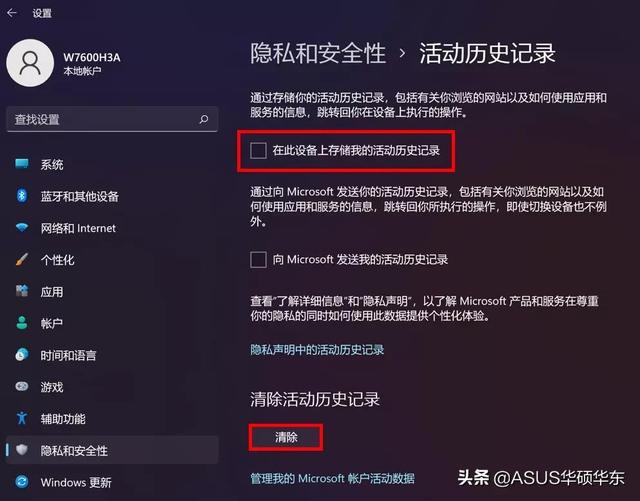Click the search magnifier icon
Screen dimensions: 640x501
(x=203, y=119)
